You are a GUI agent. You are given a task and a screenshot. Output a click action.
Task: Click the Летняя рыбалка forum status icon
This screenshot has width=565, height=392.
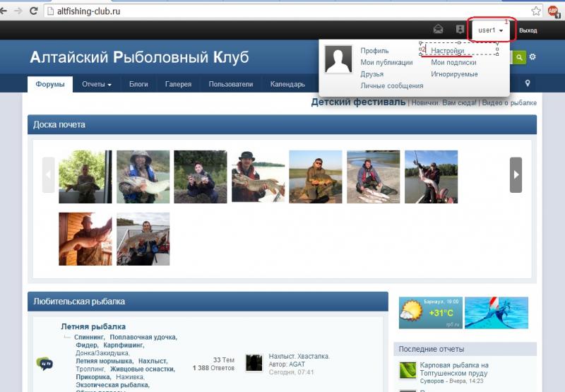[43, 363]
